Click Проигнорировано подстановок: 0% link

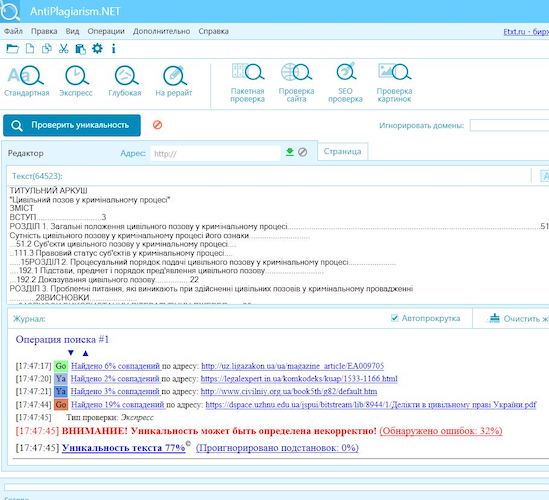point(277,448)
